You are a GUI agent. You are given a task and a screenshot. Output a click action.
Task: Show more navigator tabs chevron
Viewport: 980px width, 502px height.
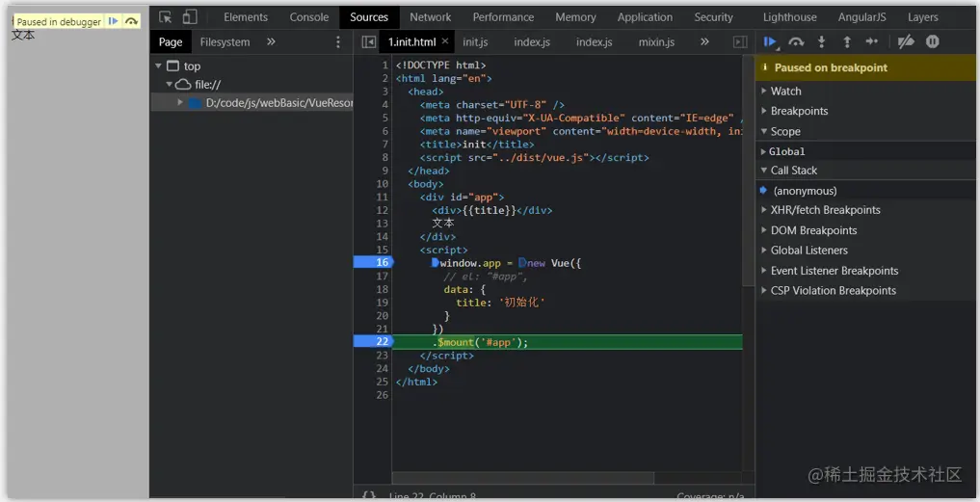click(271, 41)
